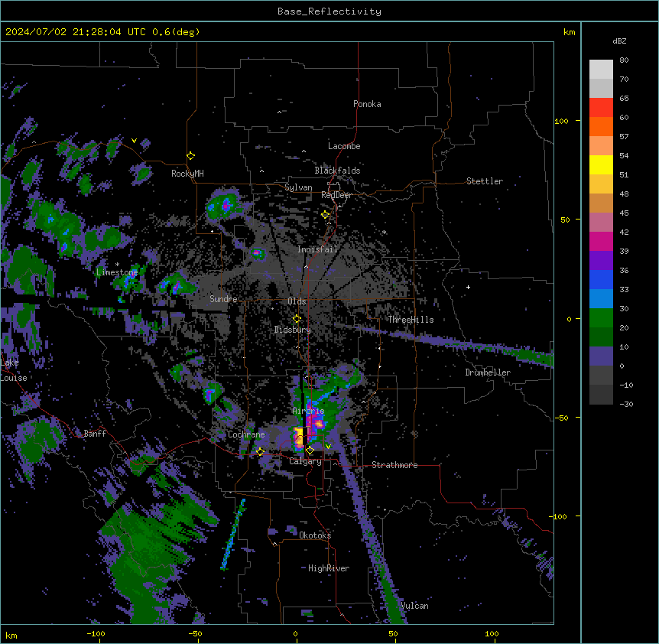
Task: Click the ThreeHills label
Action: (411, 320)
